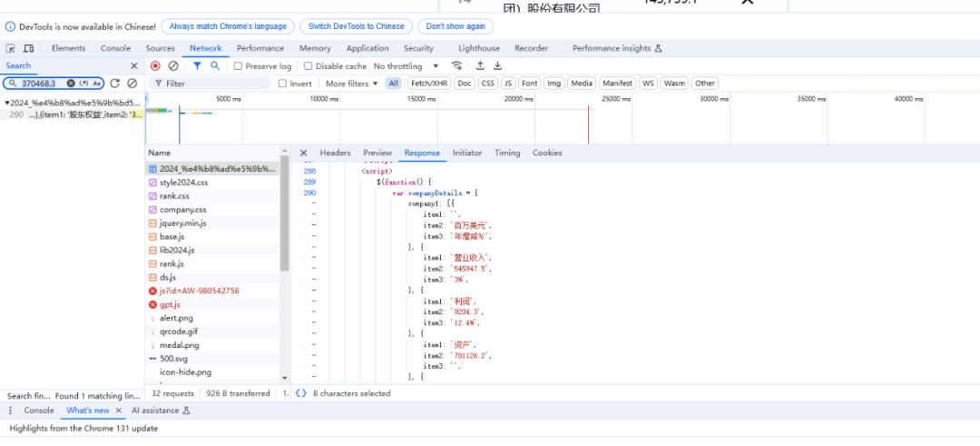Close the Search panel
Viewport: 980px width, 446px height.
pos(133,65)
